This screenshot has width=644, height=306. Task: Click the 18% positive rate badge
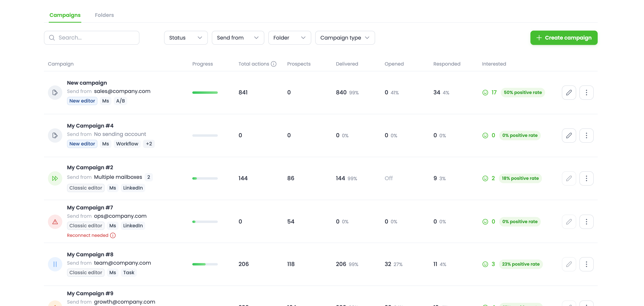coord(520,178)
